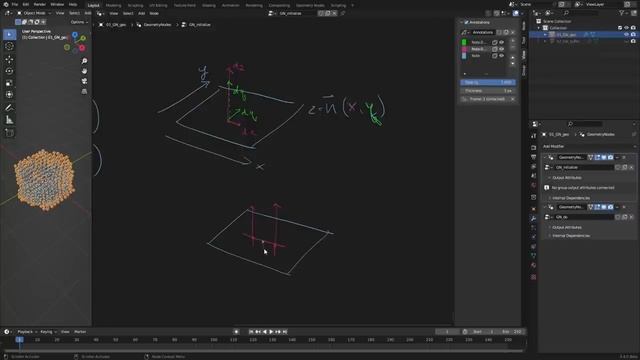Image resolution: width=640 pixels, height=360 pixels.
Task: Switch perspective/orthographic with the grid icon
Action: click(x=84, y=91)
